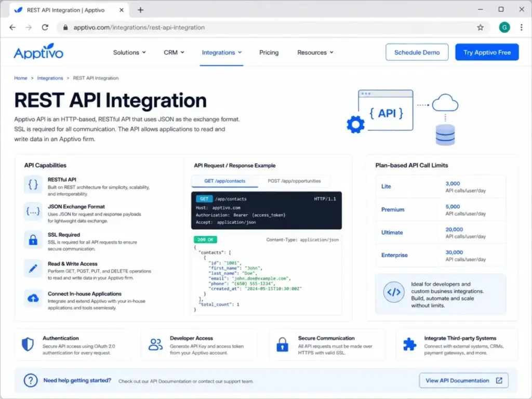
Task: Click the GET method badge in request
Action: pyautogui.click(x=204, y=199)
